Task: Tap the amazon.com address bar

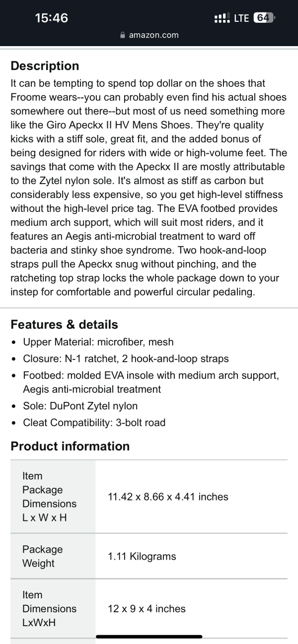Action: (149, 35)
